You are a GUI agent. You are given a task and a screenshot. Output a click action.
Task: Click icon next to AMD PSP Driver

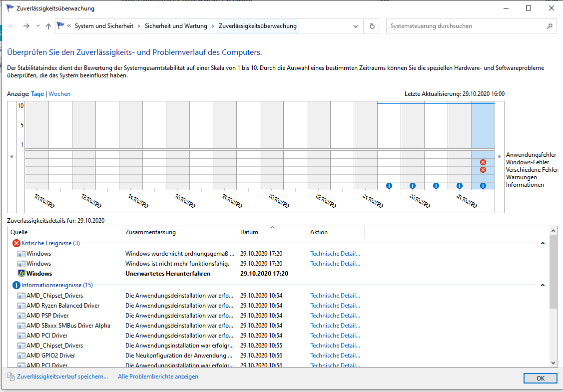tap(21, 316)
